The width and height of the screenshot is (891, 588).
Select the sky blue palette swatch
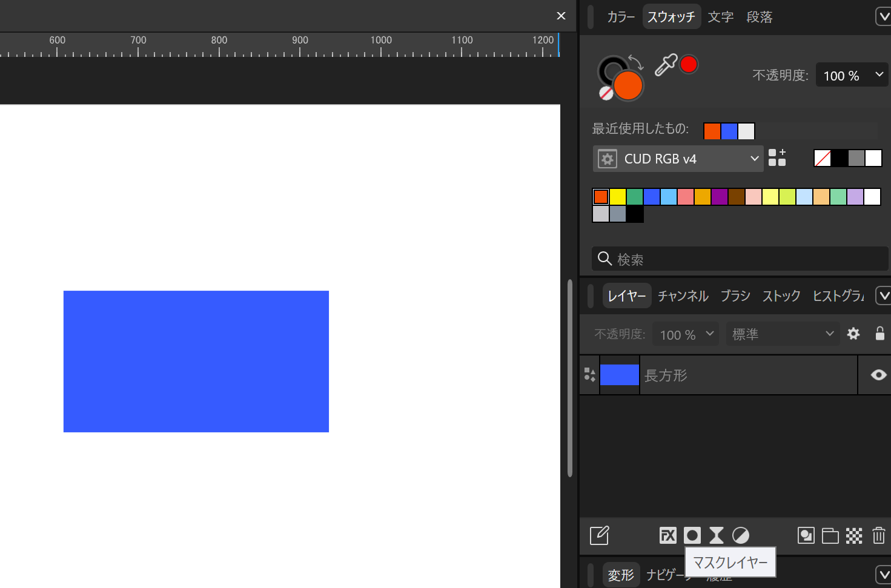(x=669, y=197)
